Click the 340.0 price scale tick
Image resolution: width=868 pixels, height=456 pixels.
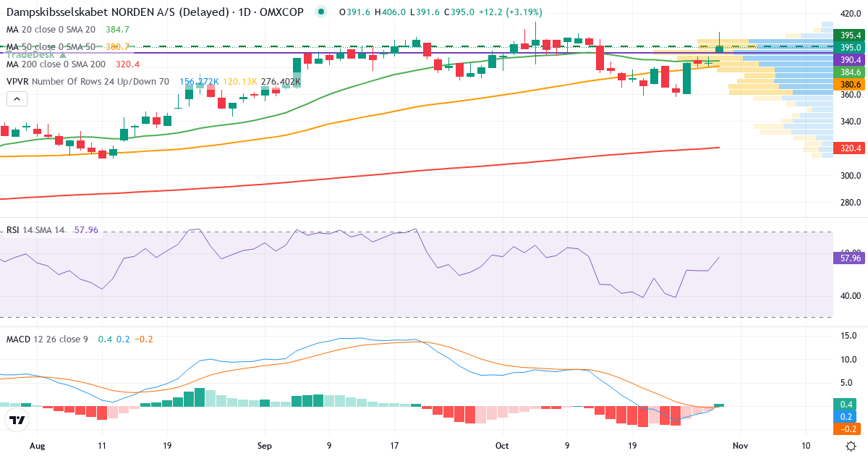(x=850, y=122)
